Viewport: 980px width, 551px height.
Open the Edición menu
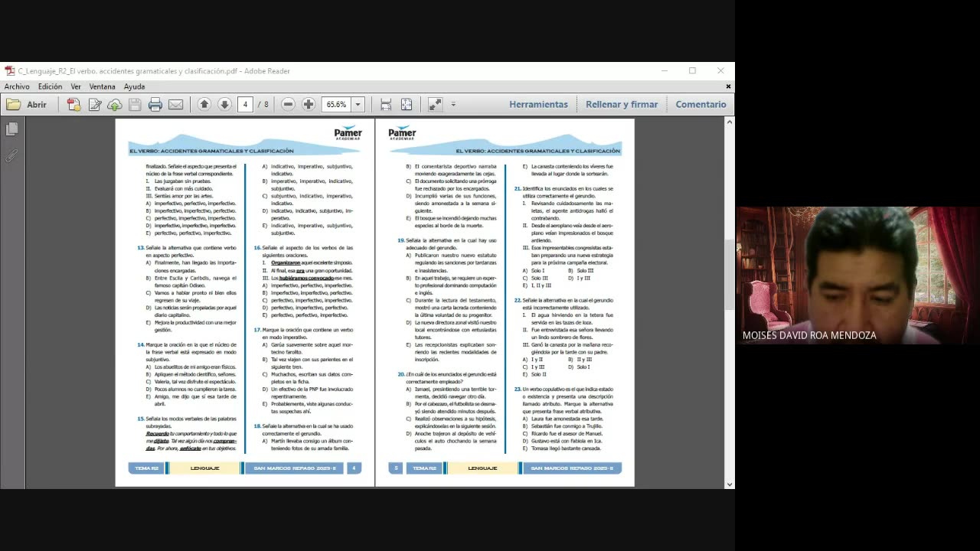click(x=51, y=86)
